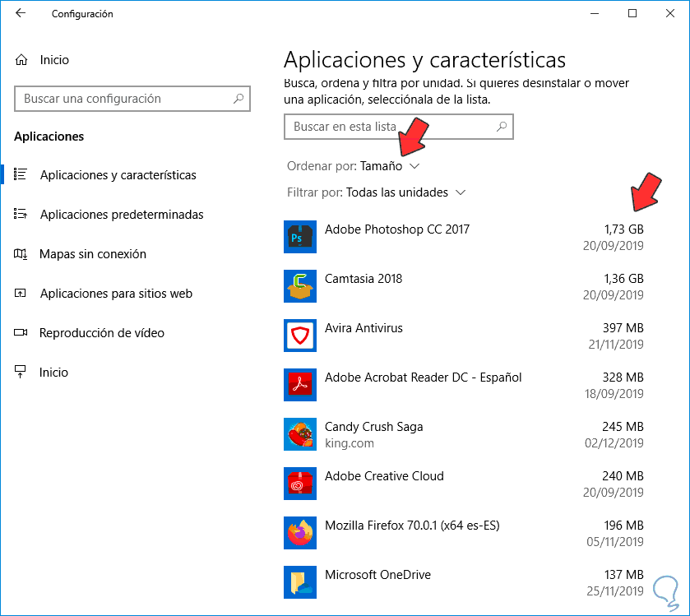Viewport: 690px width, 616px height.
Task: Click the Buscar en esta lista field
Action: pyautogui.click(x=398, y=127)
